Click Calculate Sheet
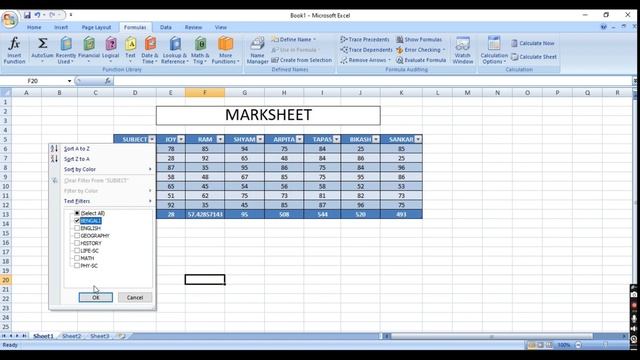 click(x=534, y=57)
